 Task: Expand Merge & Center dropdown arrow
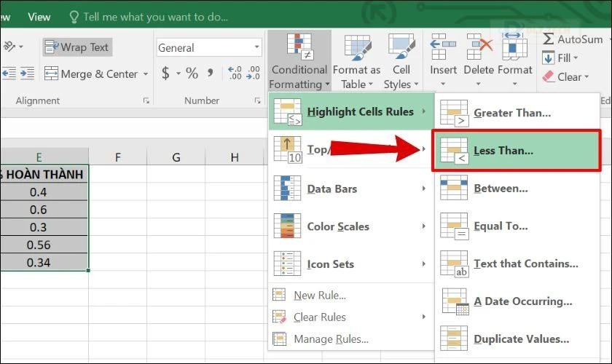pos(146,74)
